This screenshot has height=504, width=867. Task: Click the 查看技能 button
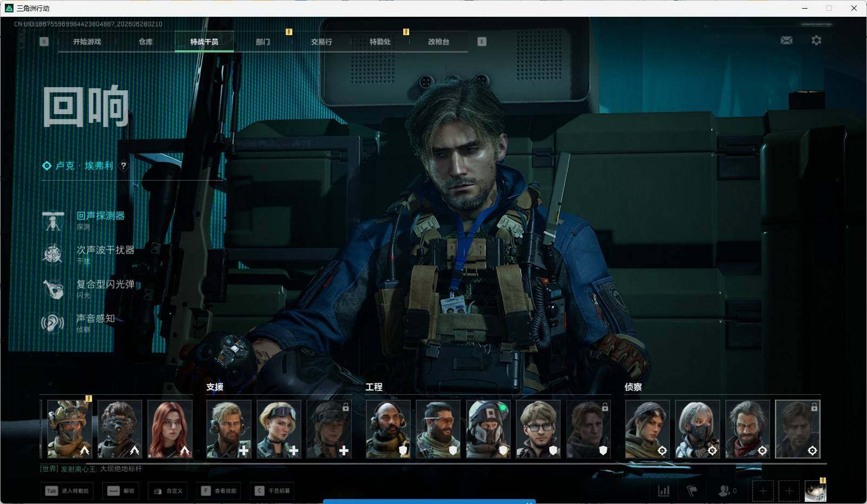[x=219, y=490]
